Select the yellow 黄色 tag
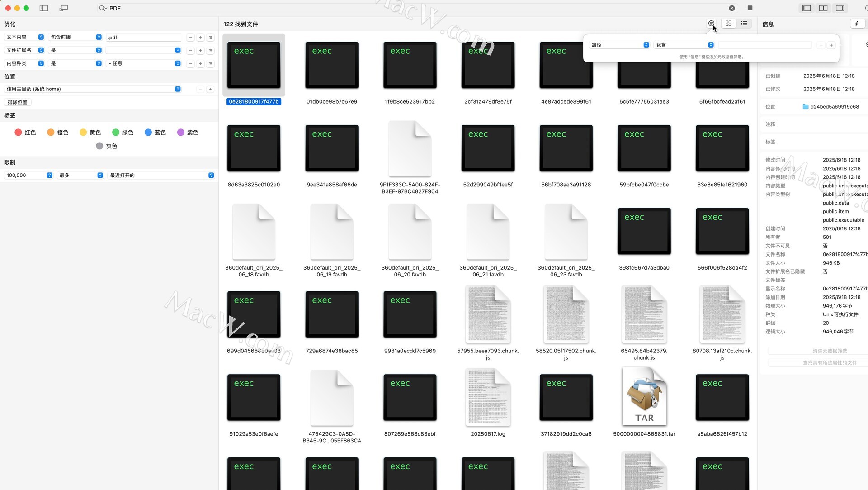The height and width of the screenshot is (490, 868). pyautogui.click(x=90, y=133)
